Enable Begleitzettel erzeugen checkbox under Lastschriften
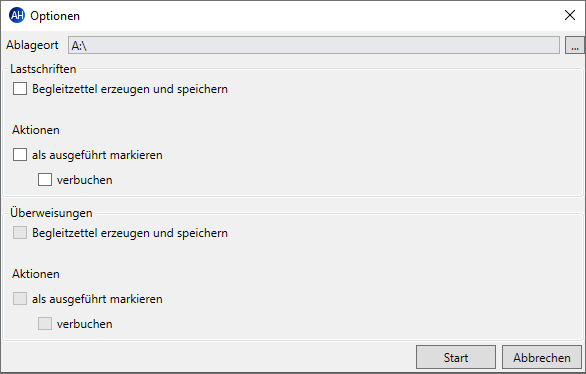The width and height of the screenshot is (586, 374). [20, 89]
